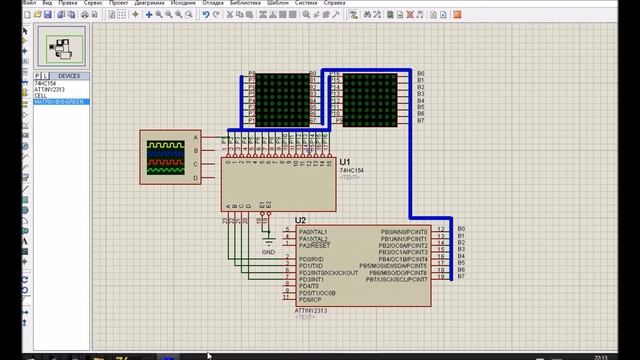The height and width of the screenshot is (360, 640).
Task: Click the red X electrical rules check icon
Action: 410,15
